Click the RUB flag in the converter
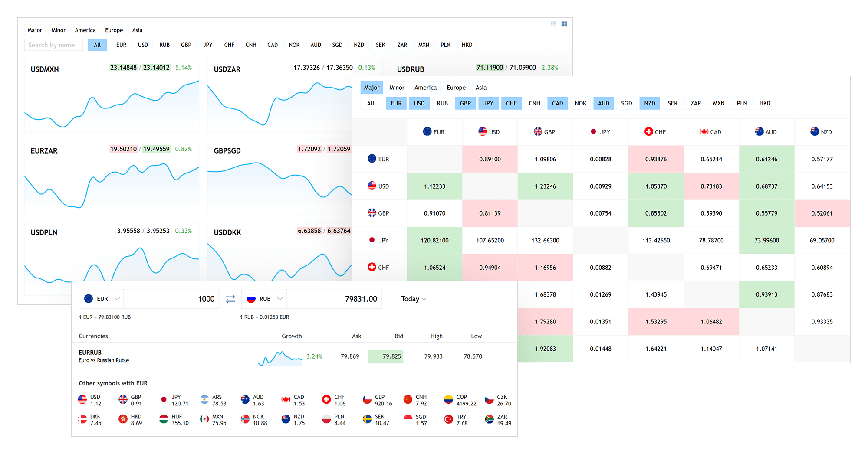 250,298
